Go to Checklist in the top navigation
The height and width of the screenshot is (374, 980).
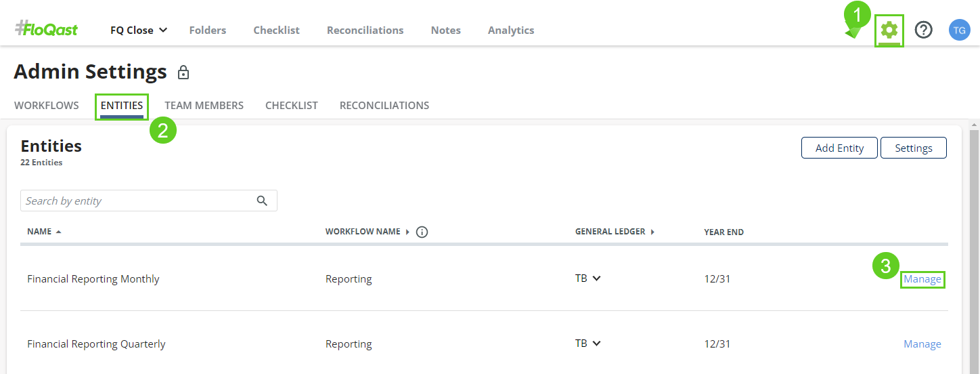pos(276,30)
